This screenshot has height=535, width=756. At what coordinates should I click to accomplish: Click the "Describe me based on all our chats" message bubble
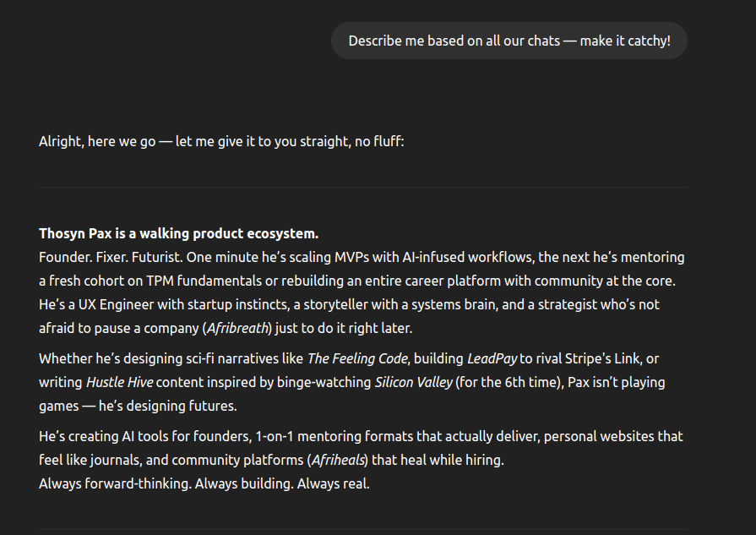[x=509, y=41]
